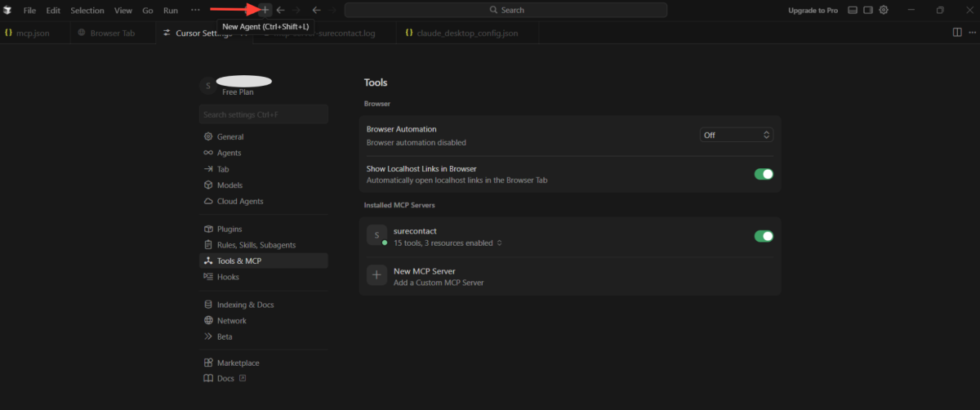
Task: Open the overflow menu with three dots
Action: [x=195, y=10]
